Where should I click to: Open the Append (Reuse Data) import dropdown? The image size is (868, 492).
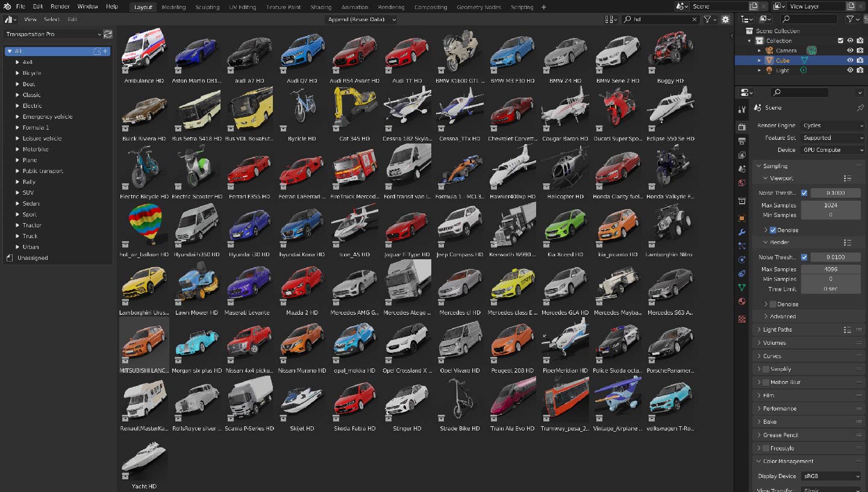360,19
